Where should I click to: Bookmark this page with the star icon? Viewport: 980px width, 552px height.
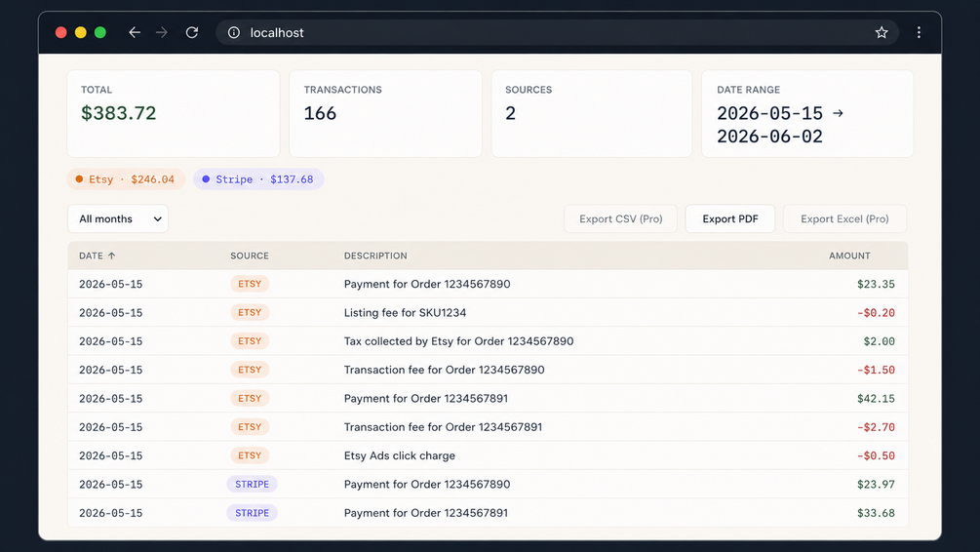pyautogui.click(x=882, y=32)
